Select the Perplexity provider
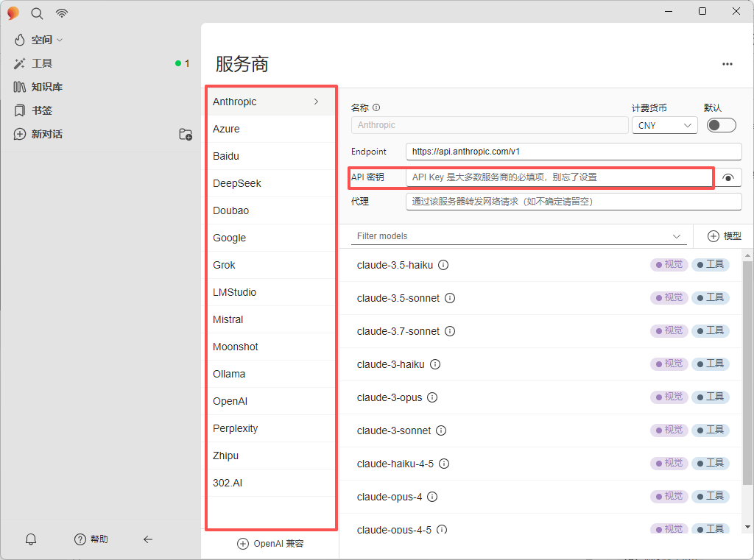Image resolution: width=754 pixels, height=560 pixels. tap(271, 428)
